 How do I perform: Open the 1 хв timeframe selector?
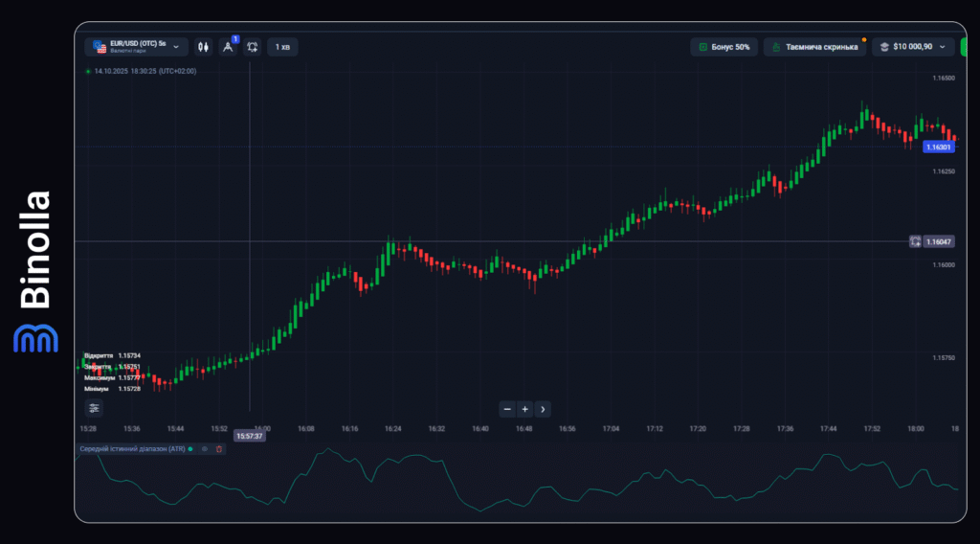tap(282, 46)
